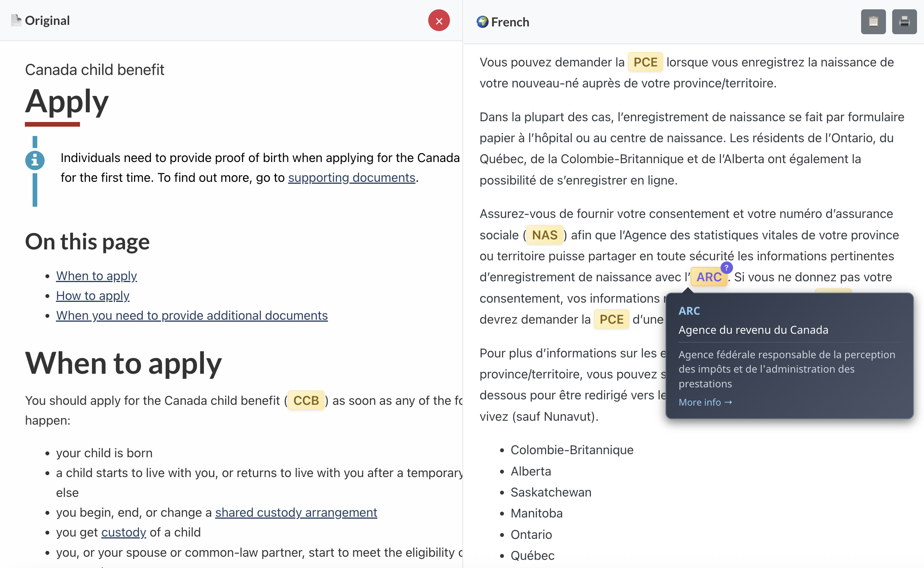Click the printer icon button
924x568 pixels.
pos(904,22)
